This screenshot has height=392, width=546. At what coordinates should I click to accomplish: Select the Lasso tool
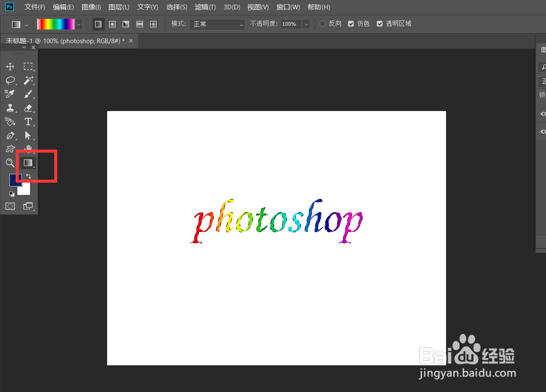10,81
